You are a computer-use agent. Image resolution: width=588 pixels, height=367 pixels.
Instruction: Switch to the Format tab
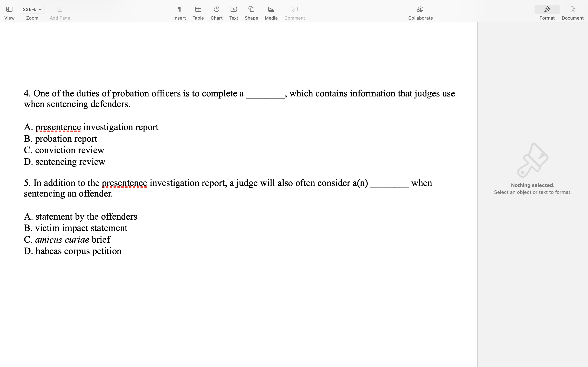point(547,18)
